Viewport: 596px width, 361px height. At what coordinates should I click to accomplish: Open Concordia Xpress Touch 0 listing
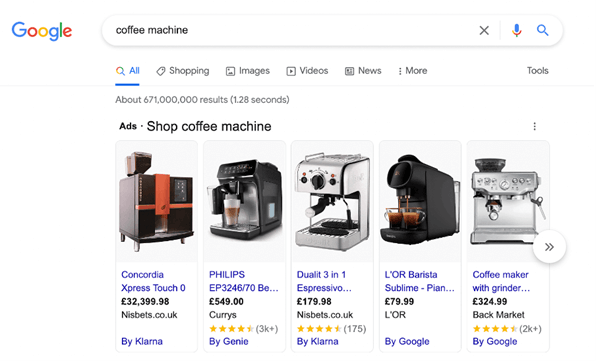[153, 281]
